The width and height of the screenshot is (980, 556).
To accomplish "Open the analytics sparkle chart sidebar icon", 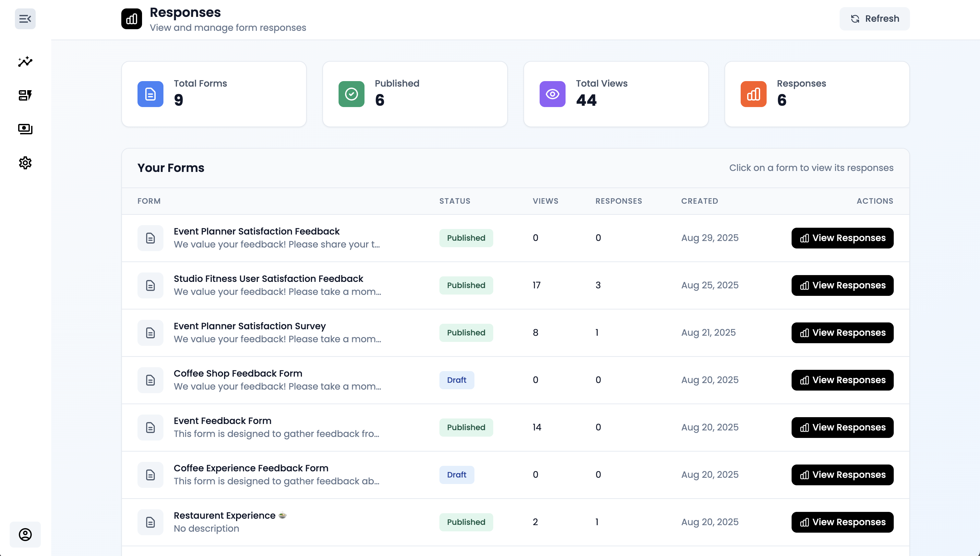I will tap(25, 62).
